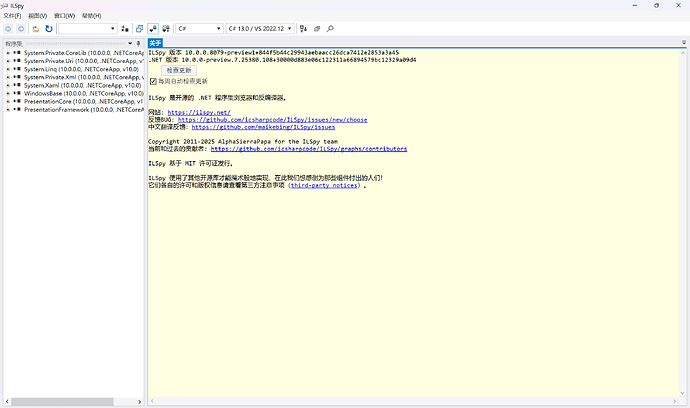The width and height of the screenshot is (690, 408).
Task: Open the C# 13.0 / VS 2022.12 version dropdown
Action: [x=260, y=29]
